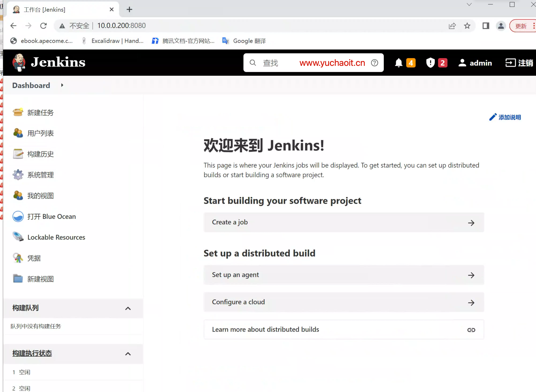Select 新建视图 in the sidebar
The image size is (536, 392).
[x=40, y=279]
